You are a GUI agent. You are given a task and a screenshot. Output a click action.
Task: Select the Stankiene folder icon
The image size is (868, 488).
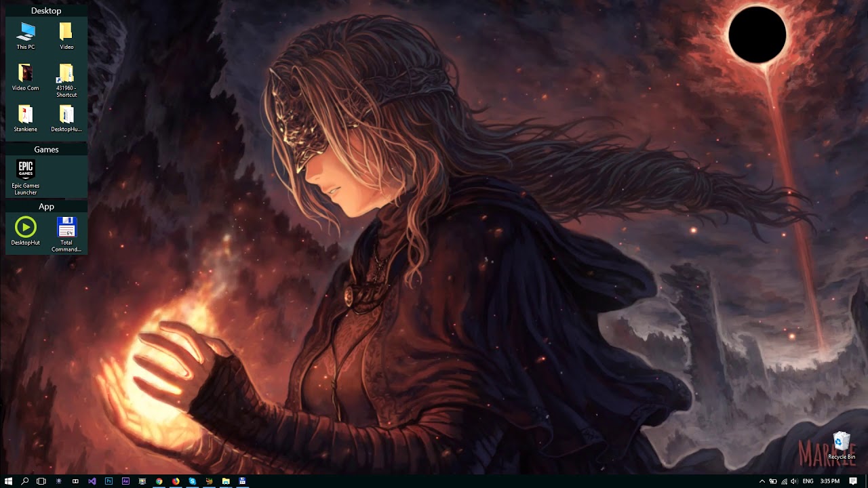(x=26, y=119)
